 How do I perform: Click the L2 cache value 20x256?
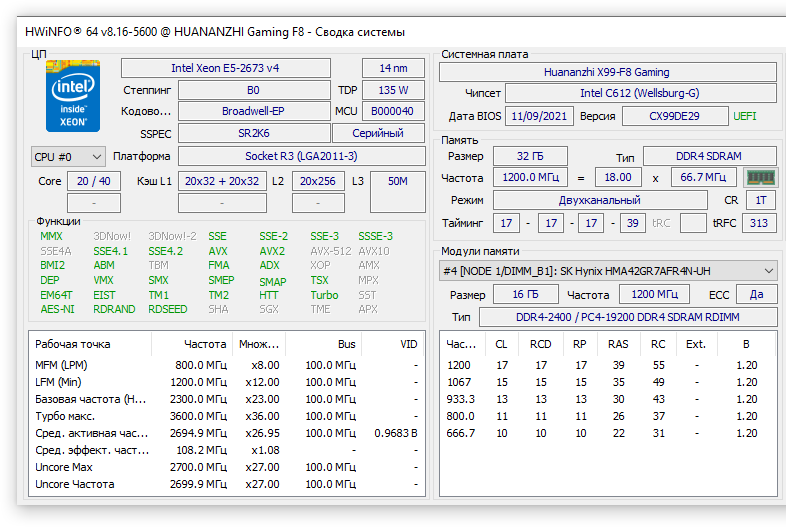point(318,181)
